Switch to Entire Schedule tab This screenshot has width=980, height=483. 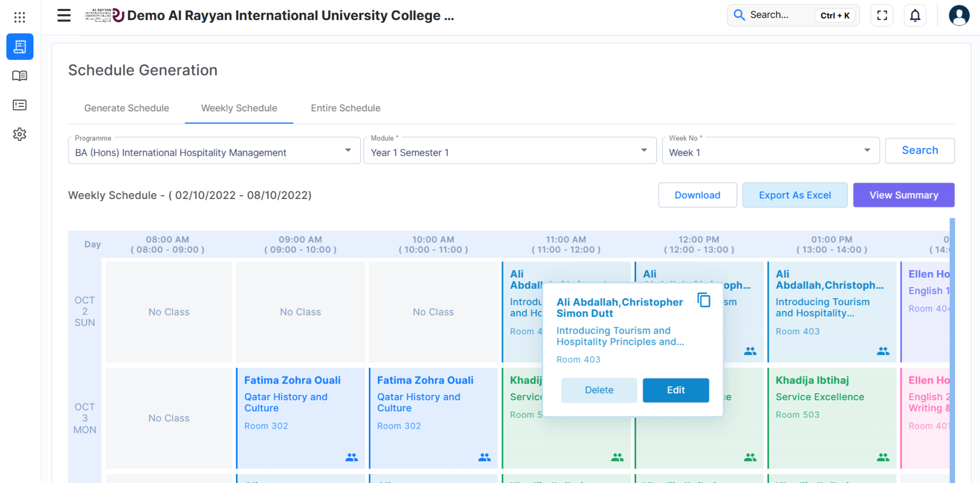tap(345, 108)
